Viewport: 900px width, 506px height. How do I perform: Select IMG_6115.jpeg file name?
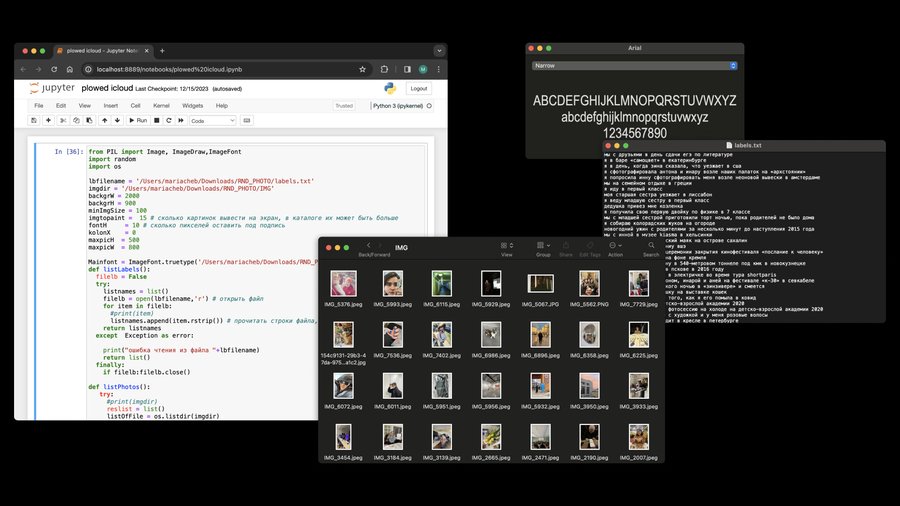click(441, 304)
